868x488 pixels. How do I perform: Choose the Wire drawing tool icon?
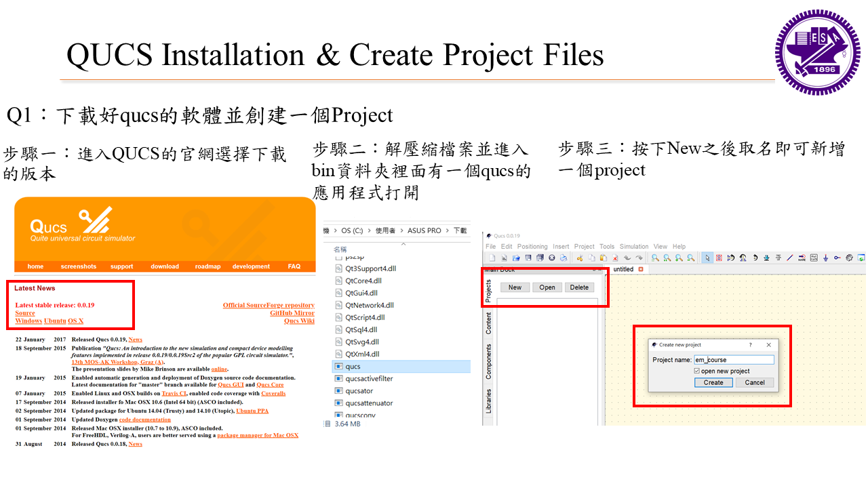click(789, 258)
